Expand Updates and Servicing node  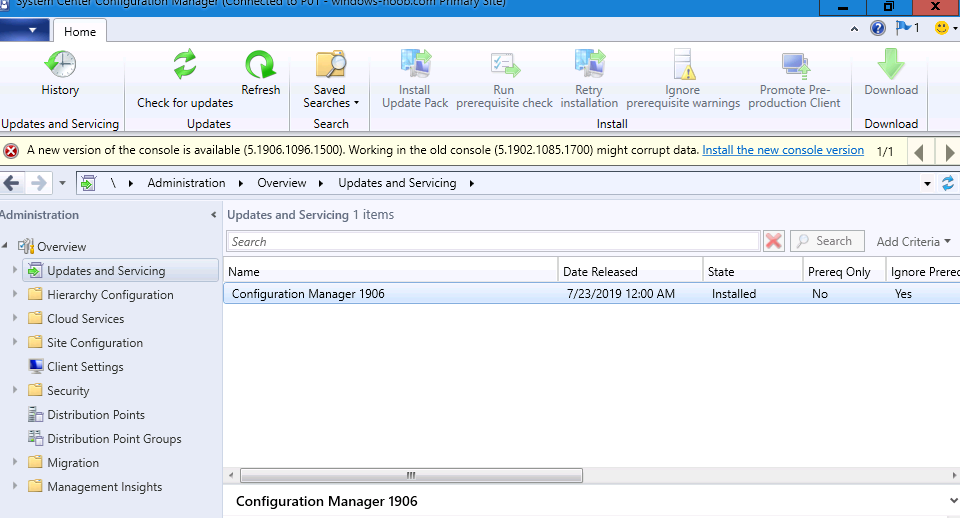15,269
